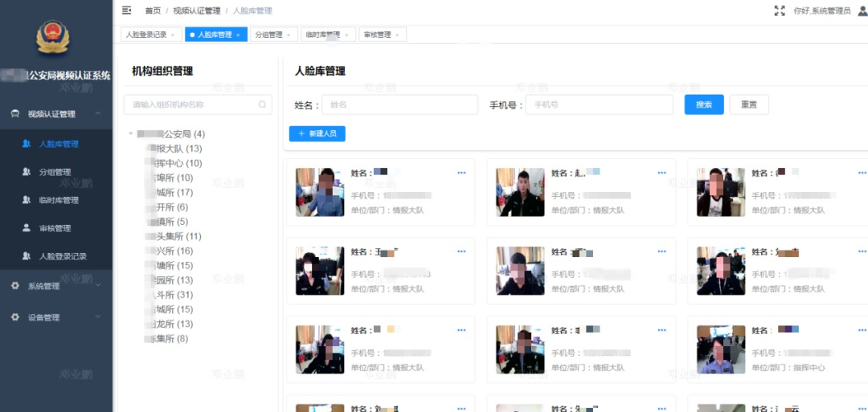The image size is (868, 412).
Task: Switch to the 人脸登录记录 tab
Action: [145, 35]
